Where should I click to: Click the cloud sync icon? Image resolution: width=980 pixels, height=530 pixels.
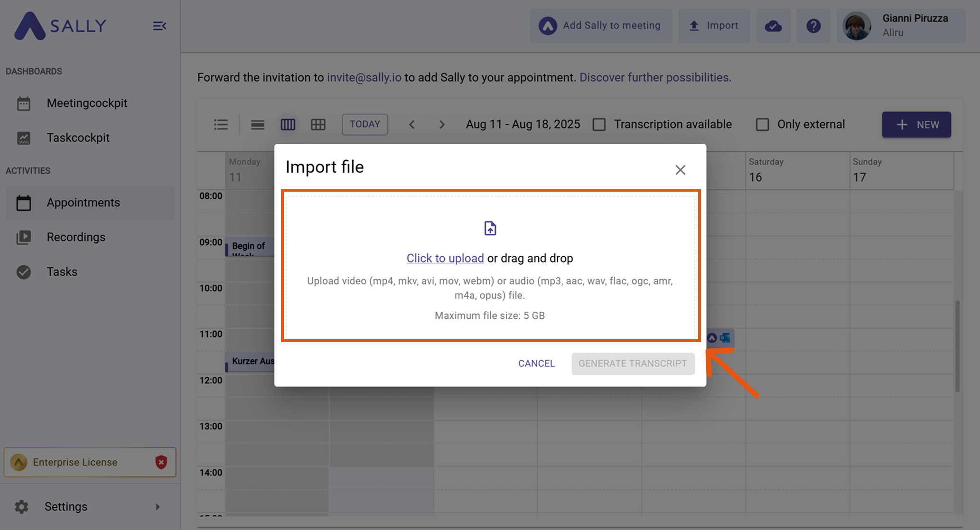point(773,26)
